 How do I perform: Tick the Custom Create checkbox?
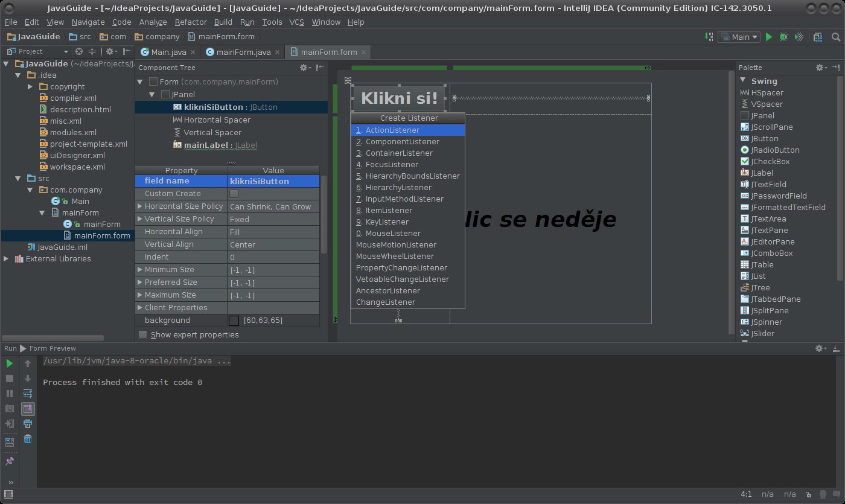pos(234,194)
